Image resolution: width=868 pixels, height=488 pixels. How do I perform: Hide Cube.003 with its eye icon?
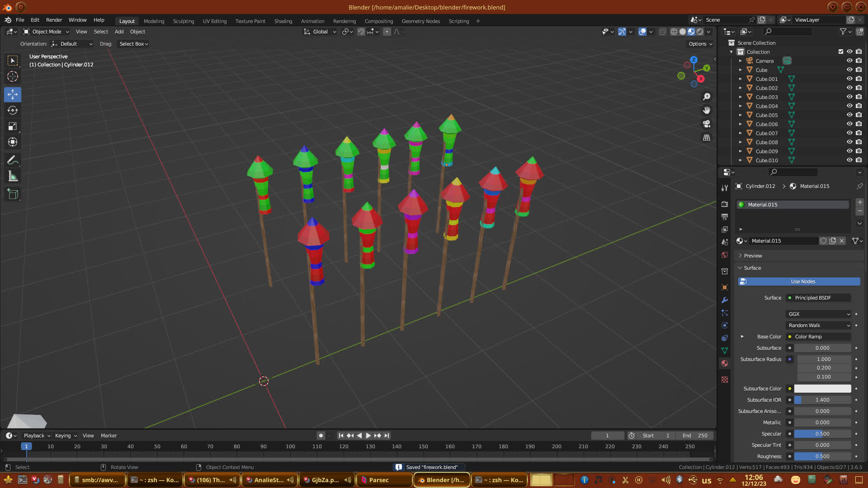[x=849, y=97]
